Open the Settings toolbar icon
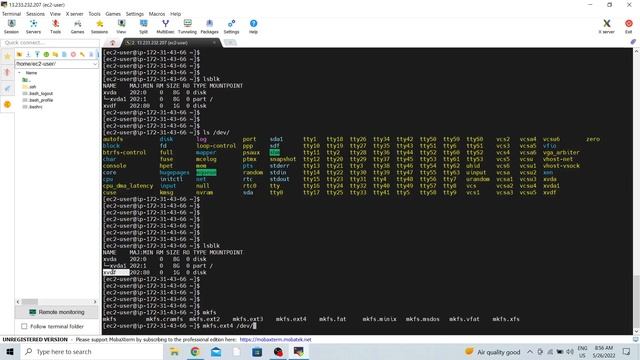The width and height of the screenshot is (640, 360). tap(231, 27)
